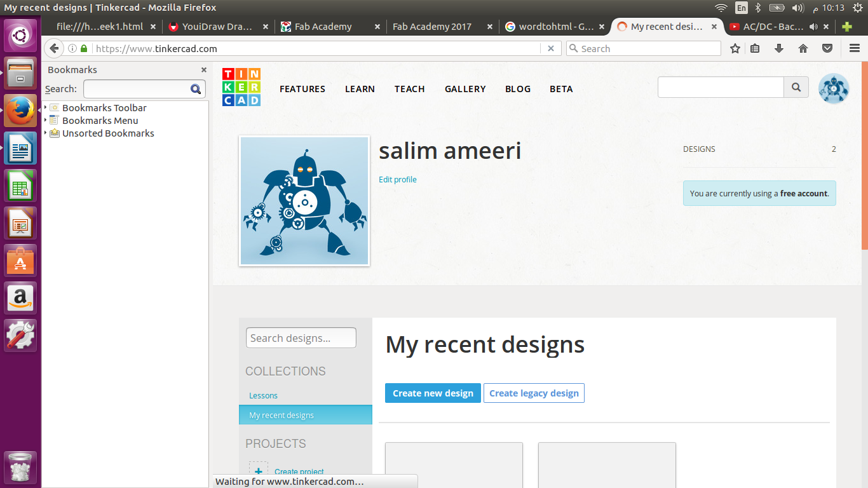Save page to Pocket icon
The image size is (868, 488).
[827, 48]
